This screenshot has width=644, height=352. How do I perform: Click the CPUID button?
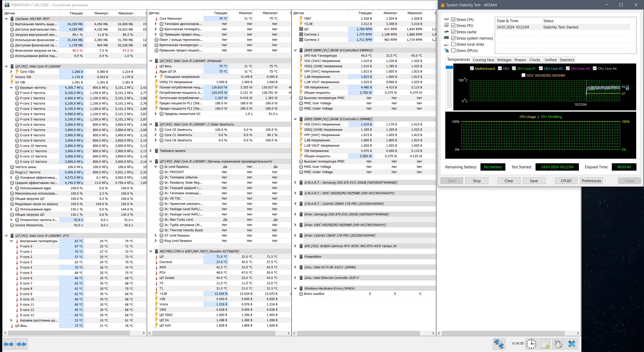[566, 181]
